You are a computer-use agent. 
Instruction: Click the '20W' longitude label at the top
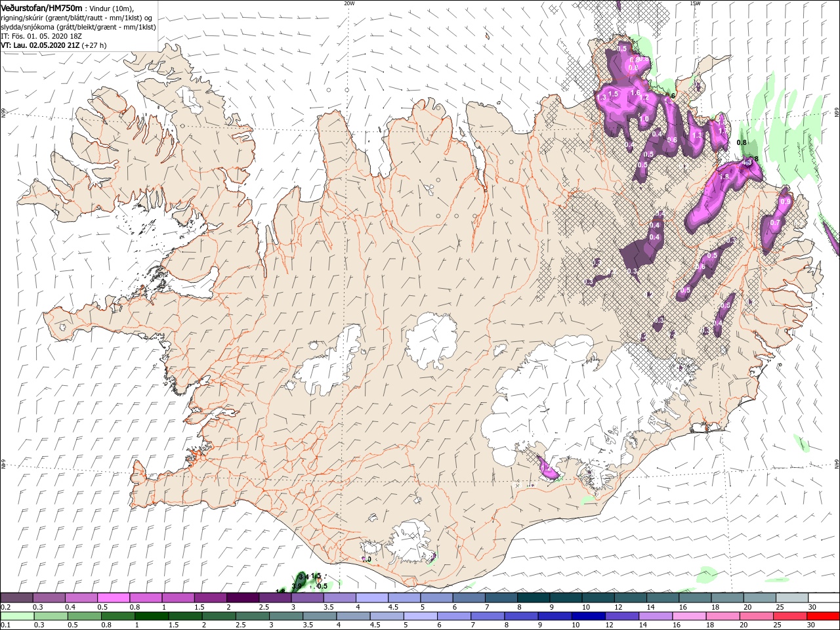[x=349, y=3]
